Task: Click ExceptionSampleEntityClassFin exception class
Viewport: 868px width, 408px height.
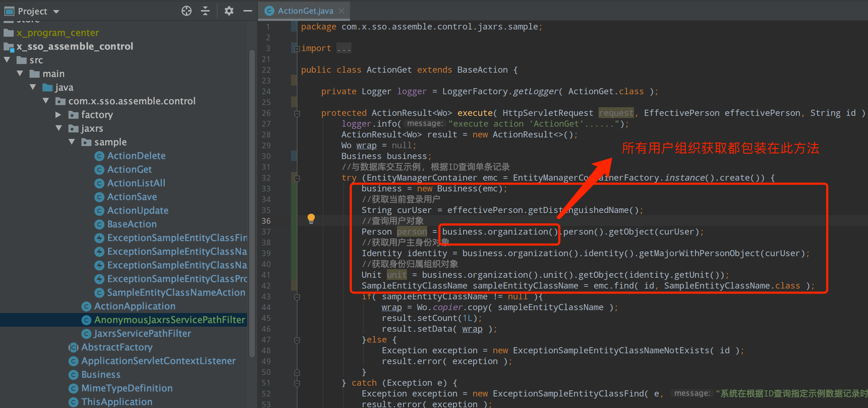Action: coord(177,238)
